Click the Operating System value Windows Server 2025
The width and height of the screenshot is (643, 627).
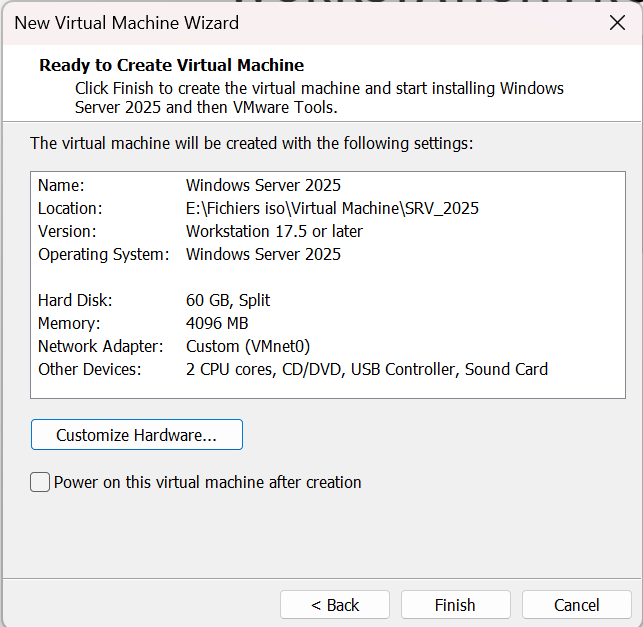point(263,254)
